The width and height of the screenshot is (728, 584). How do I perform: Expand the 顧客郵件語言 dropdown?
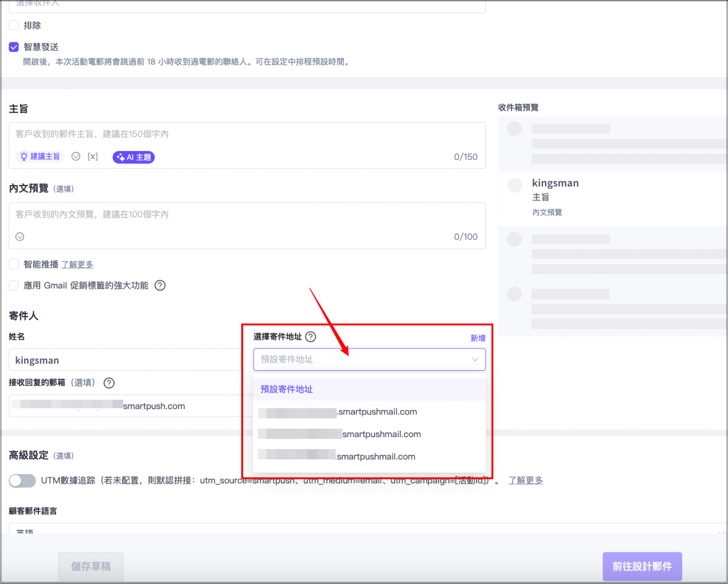720,532
